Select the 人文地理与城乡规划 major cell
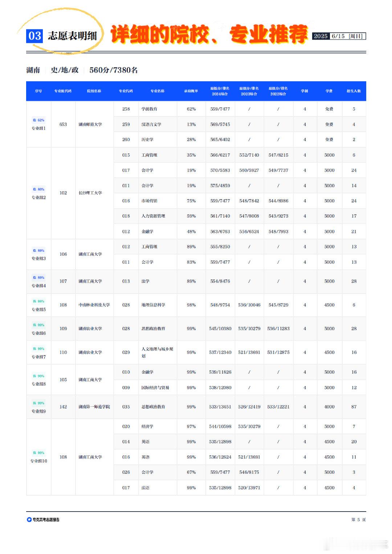This screenshot has height=554, width=392. coord(158,352)
